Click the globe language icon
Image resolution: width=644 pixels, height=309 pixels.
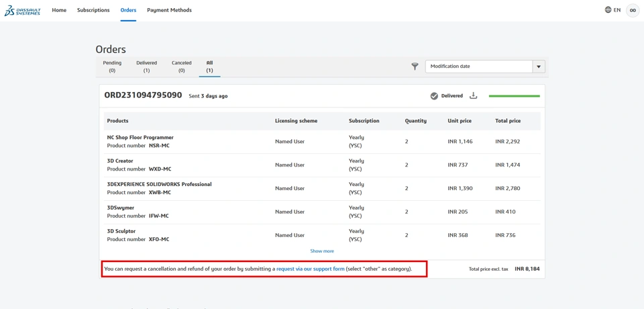tap(608, 10)
